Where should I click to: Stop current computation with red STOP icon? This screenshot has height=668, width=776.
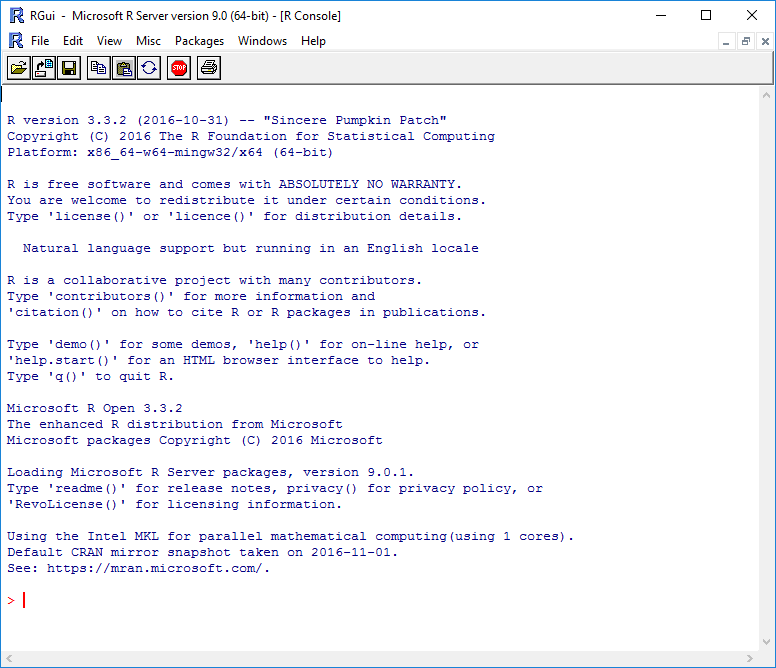179,68
